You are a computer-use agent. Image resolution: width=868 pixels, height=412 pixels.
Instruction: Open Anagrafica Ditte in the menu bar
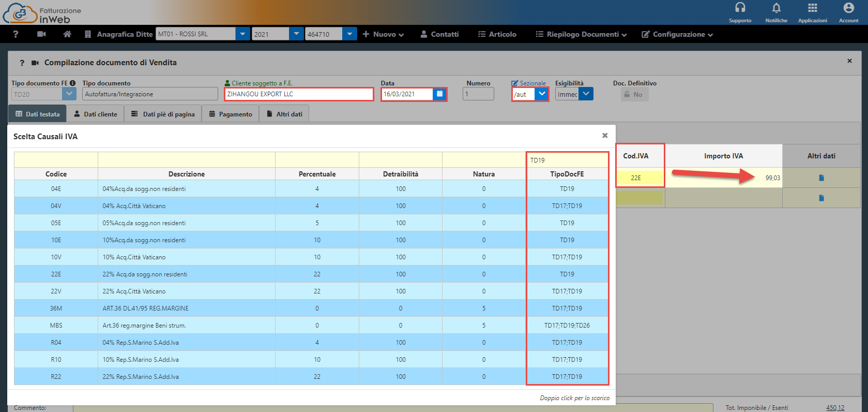(118, 34)
